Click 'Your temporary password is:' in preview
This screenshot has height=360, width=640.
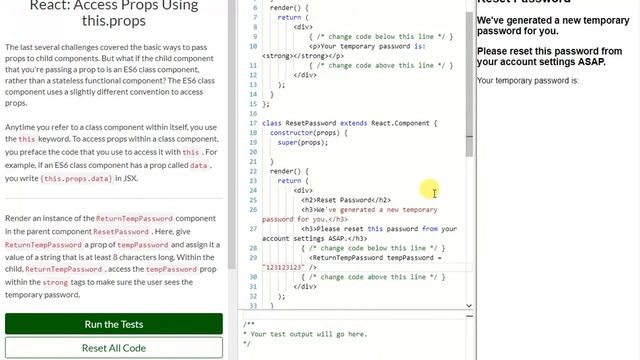tap(528, 80)
